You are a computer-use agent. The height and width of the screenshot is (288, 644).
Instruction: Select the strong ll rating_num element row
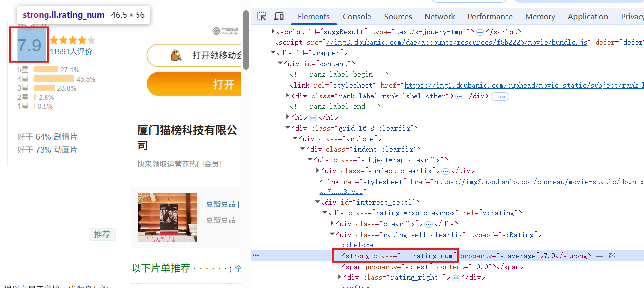click(448, 256)
